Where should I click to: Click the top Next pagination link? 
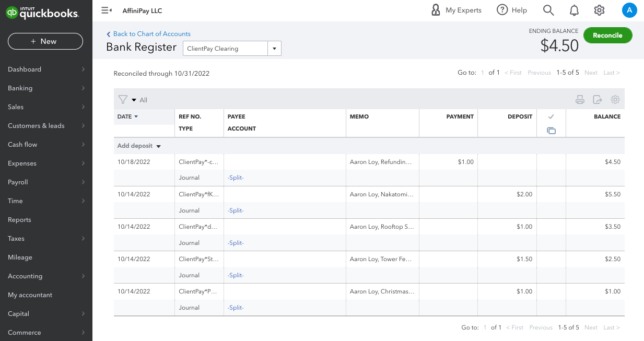tap(591, 73)
